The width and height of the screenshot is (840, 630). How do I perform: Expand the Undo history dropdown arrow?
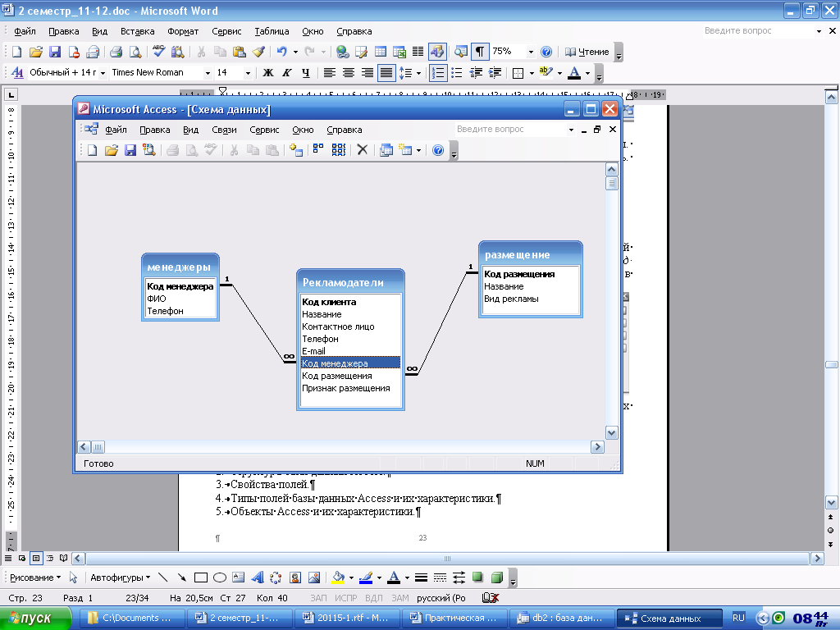[x=295, y=52]
